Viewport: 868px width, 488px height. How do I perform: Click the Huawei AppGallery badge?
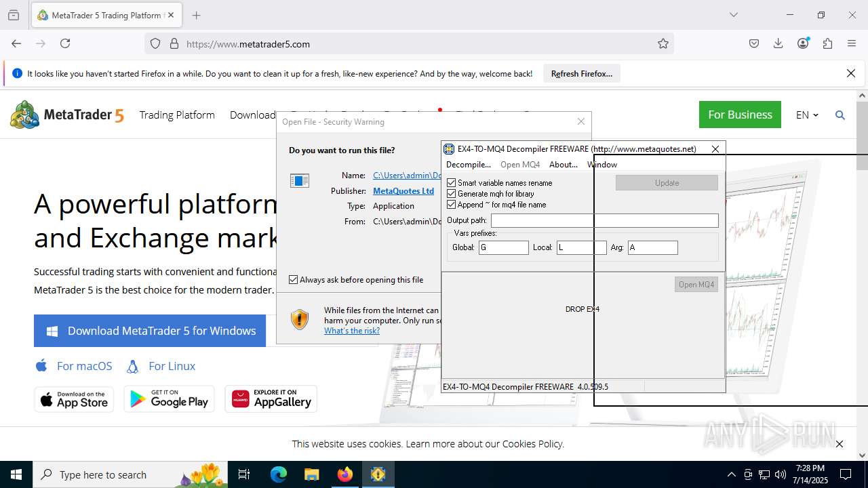point(271,399)
